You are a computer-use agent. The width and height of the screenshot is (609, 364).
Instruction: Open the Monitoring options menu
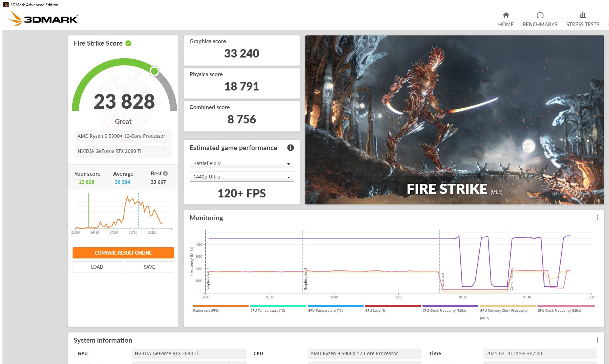tap(597, 218)
